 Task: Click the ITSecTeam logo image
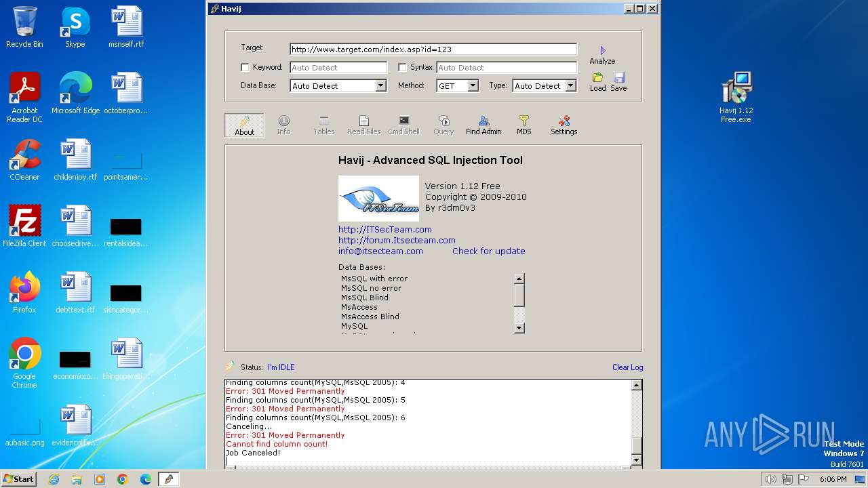(378, 199)
